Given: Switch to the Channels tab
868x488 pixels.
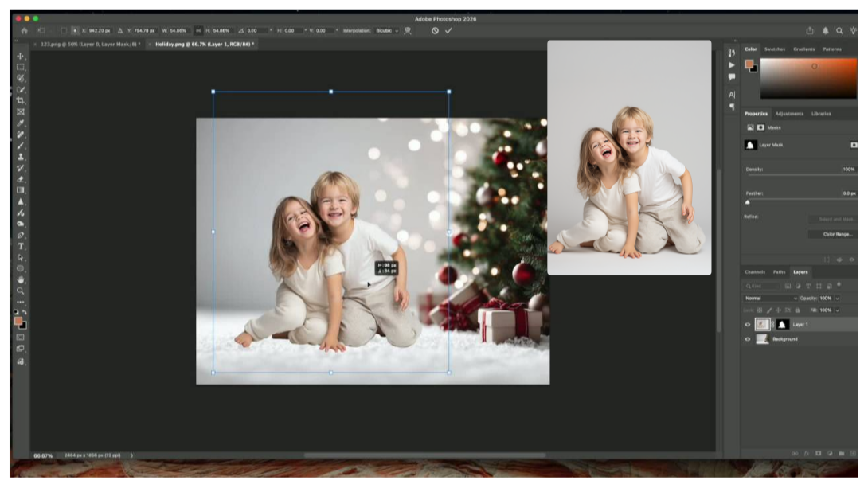Looking at the screenshot, I should [754, 272].
